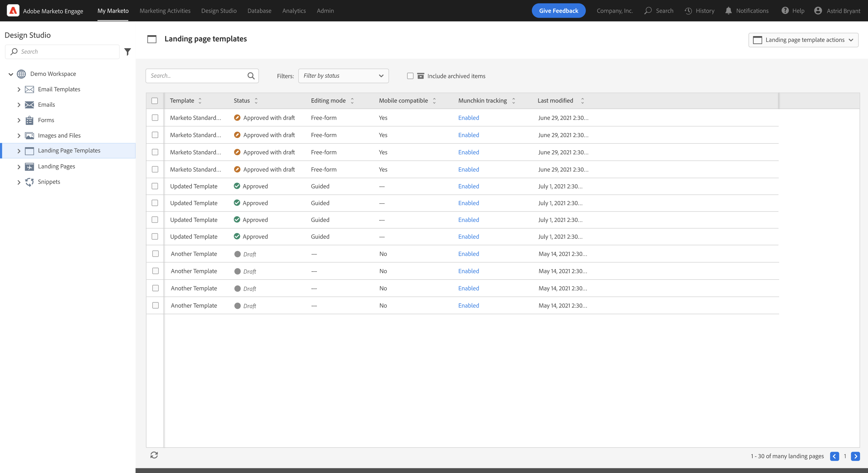Open Landing page template actions menu

click(804, 40)
